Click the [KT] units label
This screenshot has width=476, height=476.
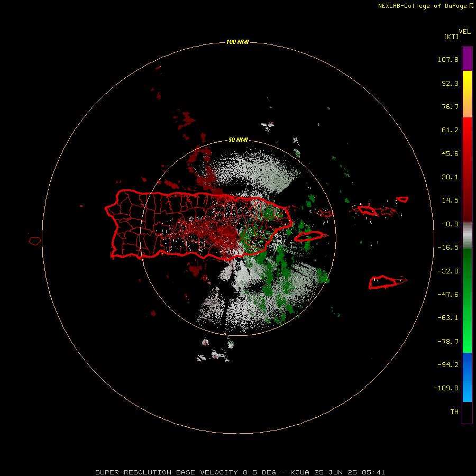point(452,36)
